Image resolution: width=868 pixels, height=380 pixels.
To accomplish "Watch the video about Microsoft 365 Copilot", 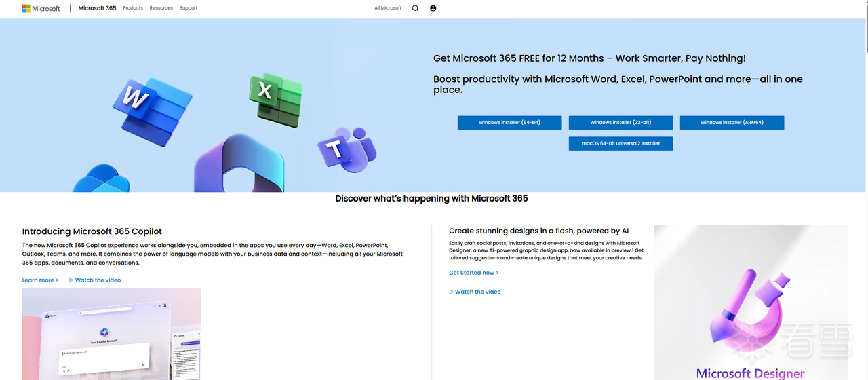I will click(95, 280).
